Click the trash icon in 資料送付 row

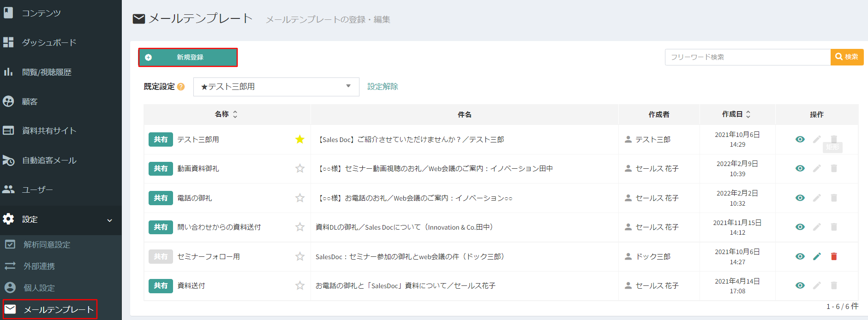pyautogui.click(x=834, y=285)
